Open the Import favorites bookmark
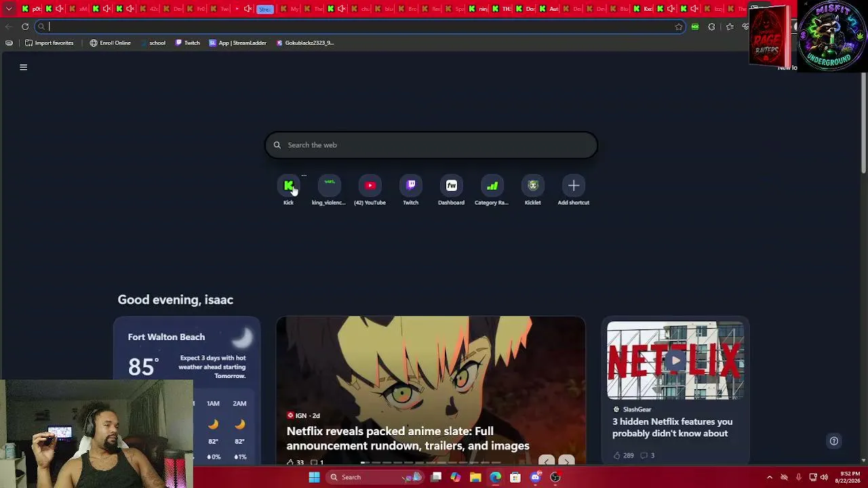The width and height of the screenshot is (868, 488). point(49,43)
